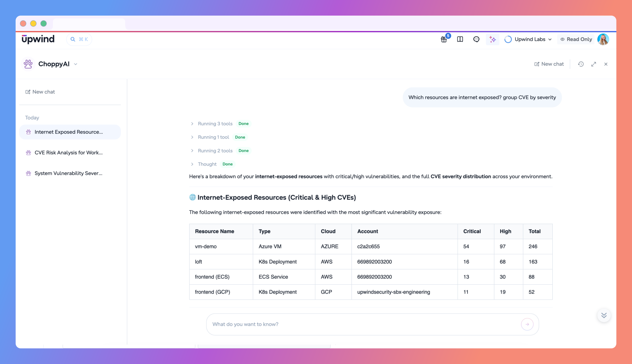Open the ChoppyAI title dropdown chevron
This screenshot has width=632, height=364.
pos(76,64)
